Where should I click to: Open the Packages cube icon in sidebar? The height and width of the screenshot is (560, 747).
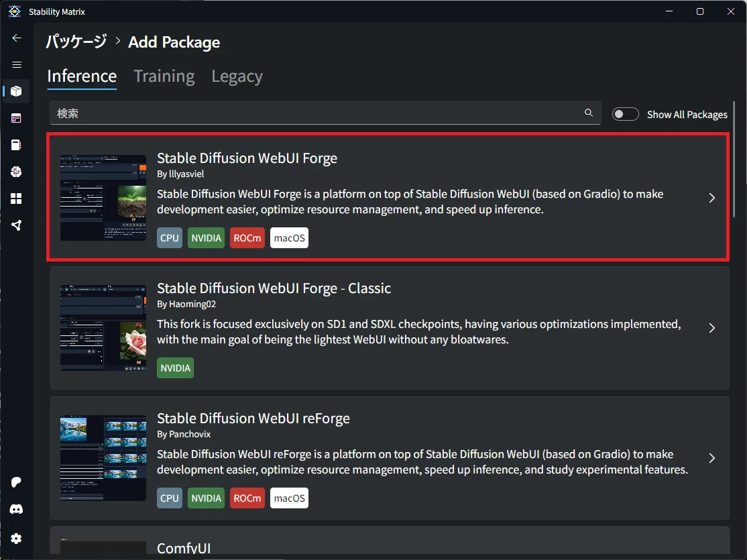click(x=16, y=91)
